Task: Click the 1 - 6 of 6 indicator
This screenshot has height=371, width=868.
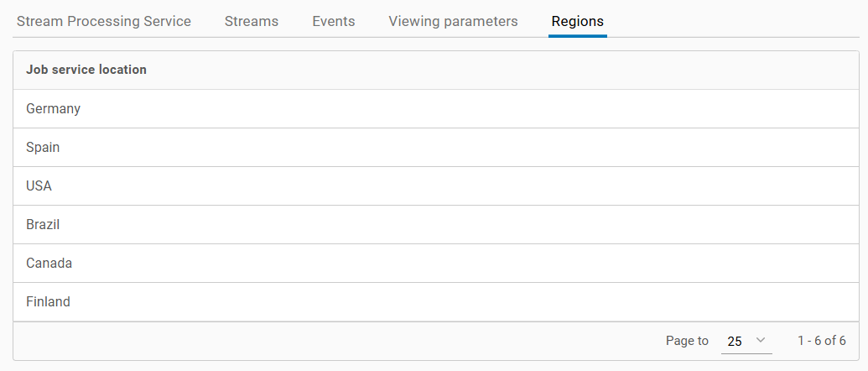Action: pos(821,341)
